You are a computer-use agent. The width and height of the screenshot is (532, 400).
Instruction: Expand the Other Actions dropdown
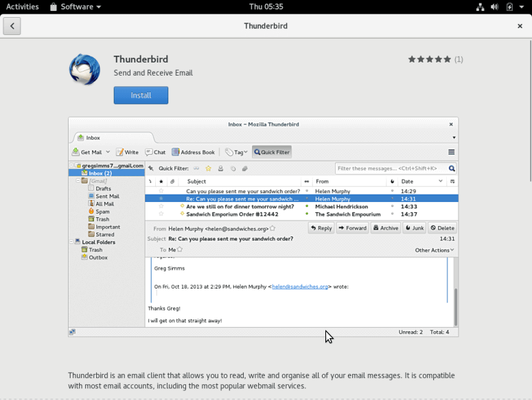click(434, 250)
